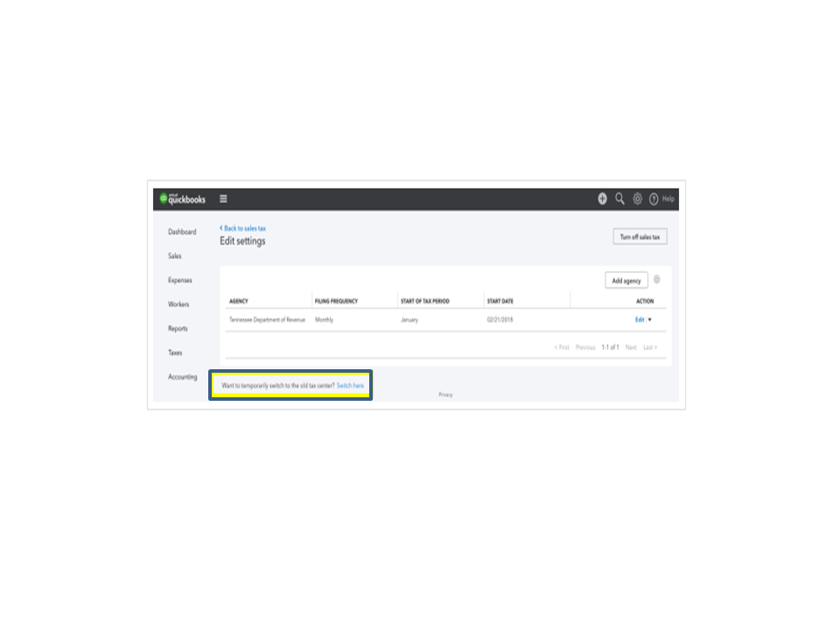Click the Help text label
This screenshot has height=630, width=840.
click(668, 199)
